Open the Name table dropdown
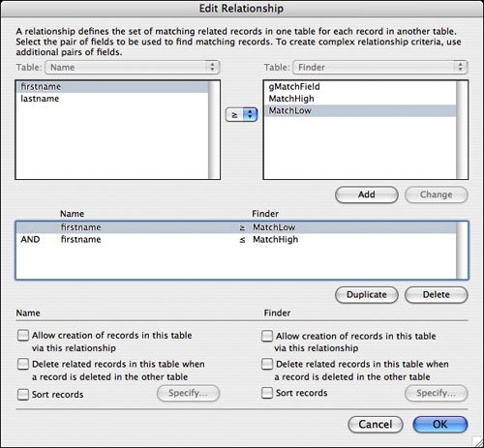484x448 pixels. (133, 68)
